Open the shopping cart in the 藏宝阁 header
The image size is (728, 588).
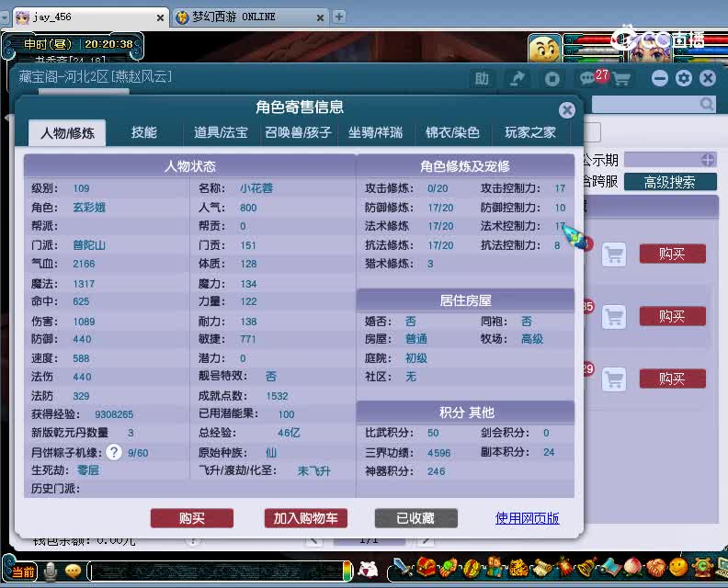(621, 79)
